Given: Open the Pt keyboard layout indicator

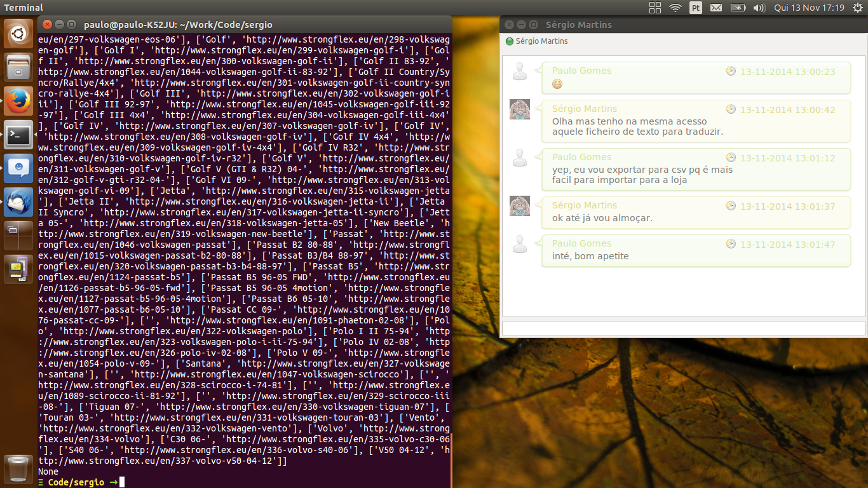Looking at the screenshot, I should point(696,8).
